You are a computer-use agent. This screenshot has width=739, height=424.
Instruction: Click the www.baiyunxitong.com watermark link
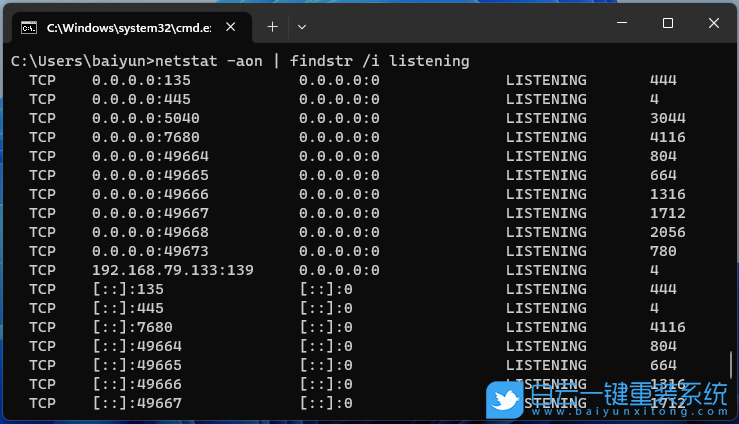coord(628,411)
